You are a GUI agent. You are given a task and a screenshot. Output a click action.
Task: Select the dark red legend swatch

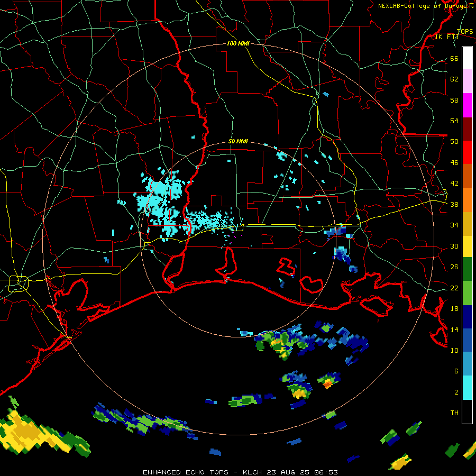(x=467, y=129)
